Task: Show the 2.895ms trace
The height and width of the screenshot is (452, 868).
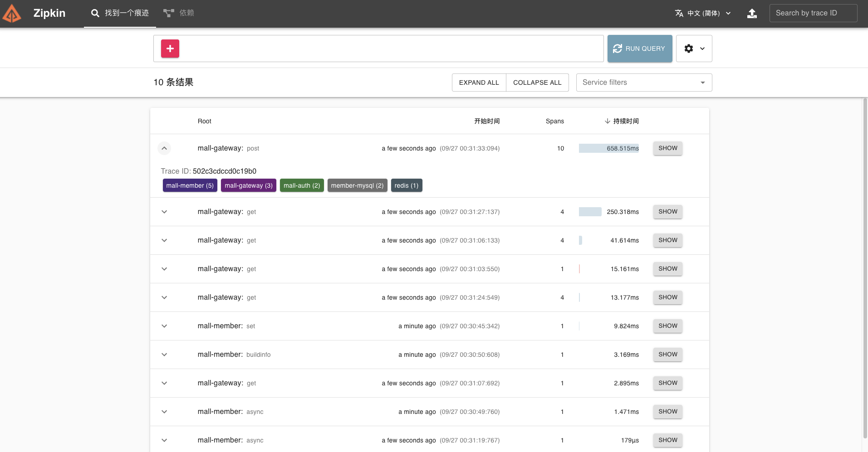Action: [x=668, y=383]
